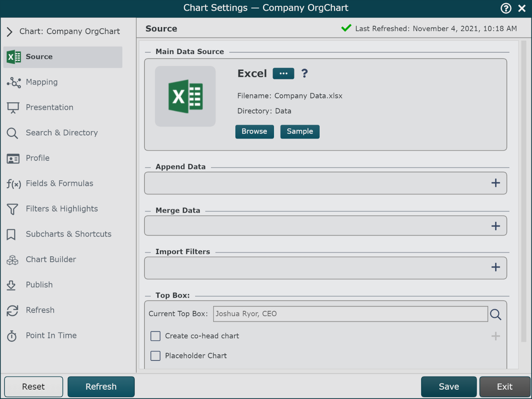532x399 pixels.
Task: Click the Mapping nodes icon in sidebar
Action: point(14,82)
